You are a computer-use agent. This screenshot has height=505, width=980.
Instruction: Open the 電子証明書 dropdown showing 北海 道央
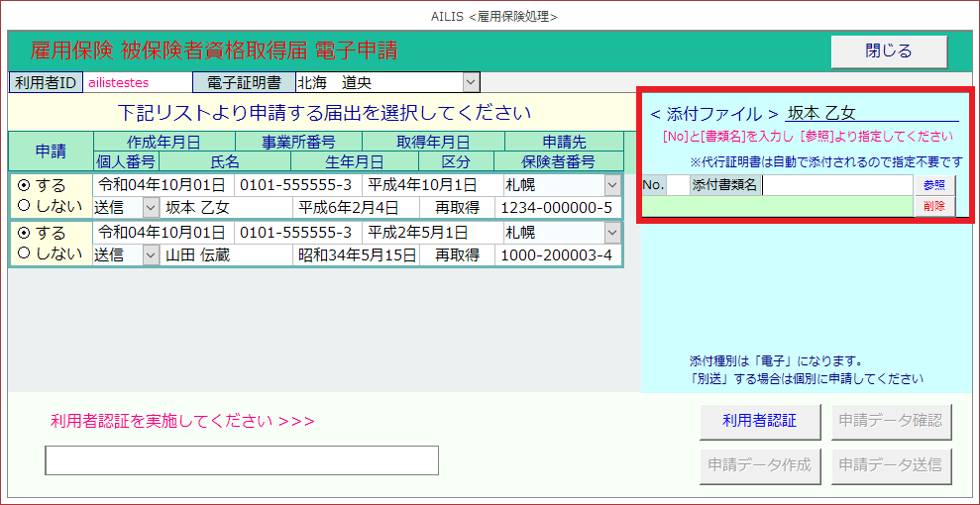click(471, 82)
